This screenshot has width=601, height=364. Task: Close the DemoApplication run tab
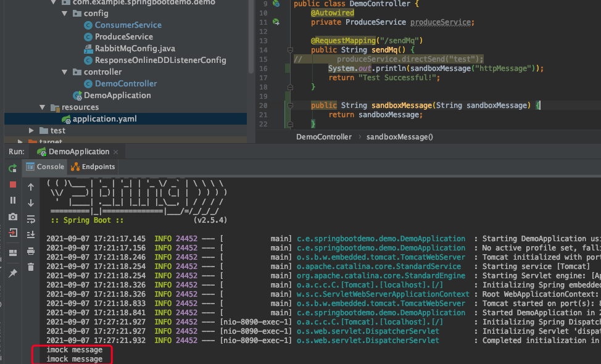(x=117, y=152)
